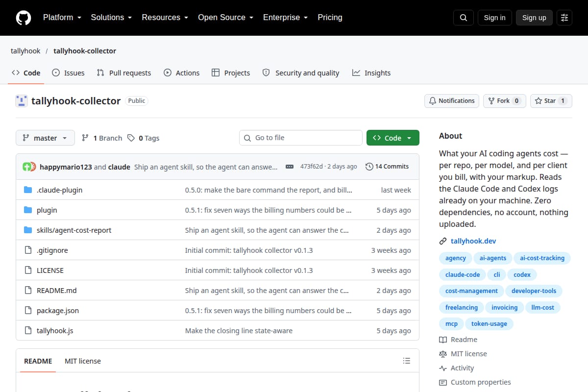
Task: Open the Pricing page link
Action: click(x=330, y=18)
